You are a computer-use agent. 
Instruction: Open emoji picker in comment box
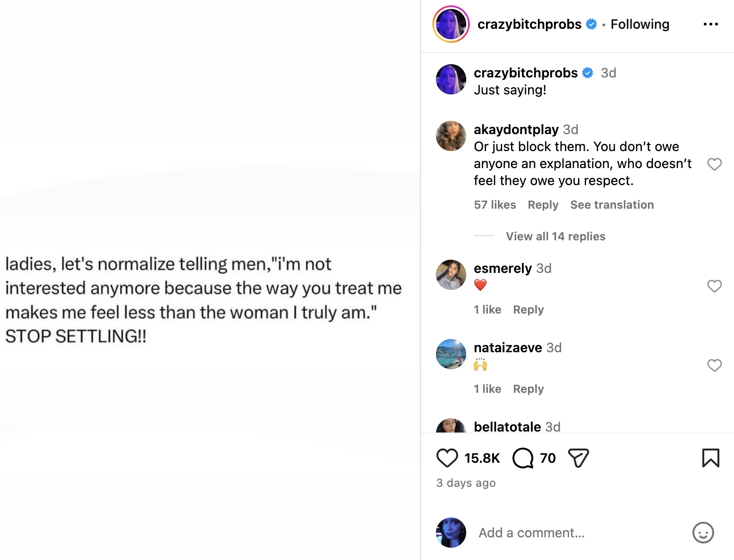pos(703,533)
